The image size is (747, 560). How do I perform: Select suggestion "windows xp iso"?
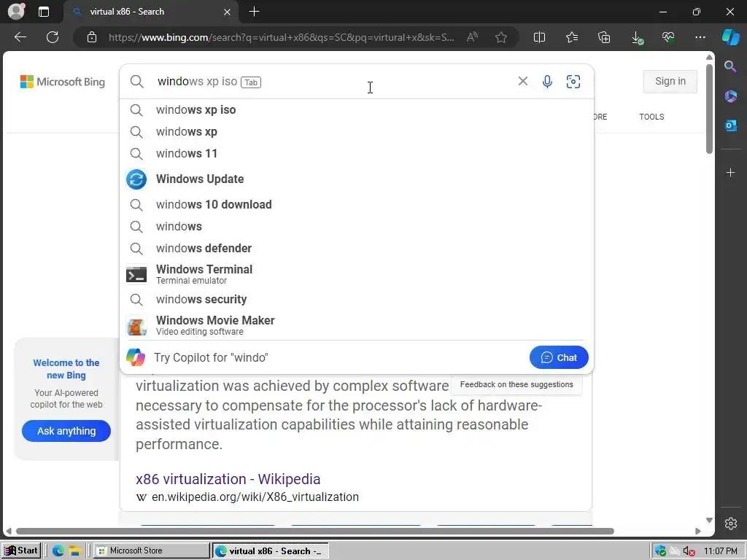pyautogui.click(x=357, y=109)
